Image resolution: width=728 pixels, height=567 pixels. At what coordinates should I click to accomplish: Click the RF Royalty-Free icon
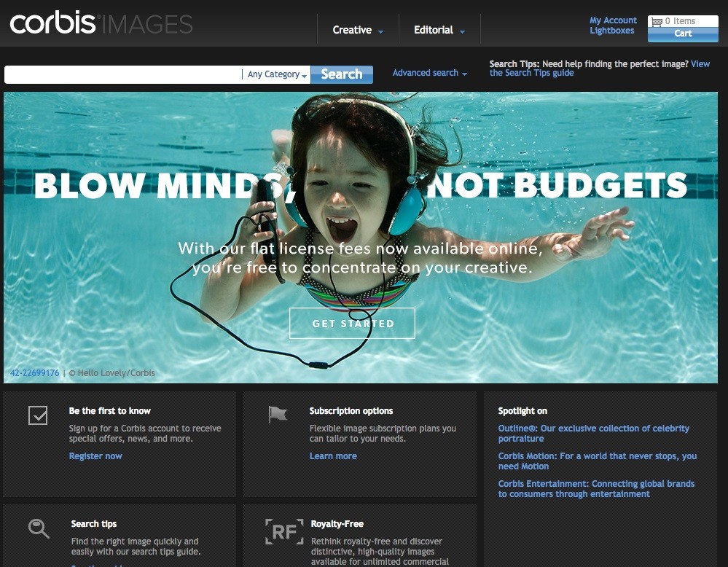click(x=283, y=531)
